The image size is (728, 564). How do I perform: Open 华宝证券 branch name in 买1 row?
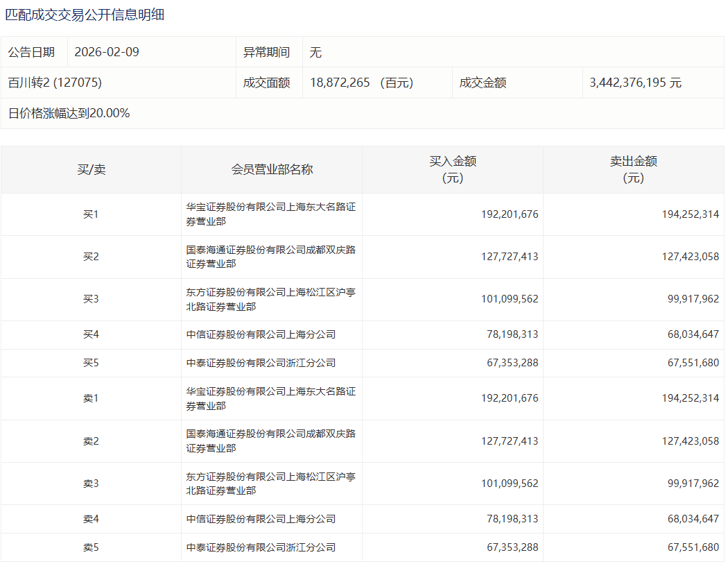point(271,214)
